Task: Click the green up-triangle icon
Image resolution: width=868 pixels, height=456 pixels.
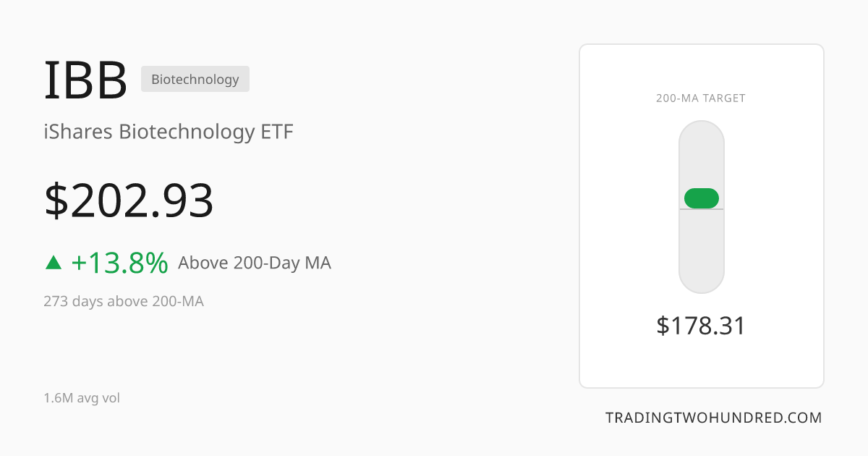Action: tap(54, 263)
